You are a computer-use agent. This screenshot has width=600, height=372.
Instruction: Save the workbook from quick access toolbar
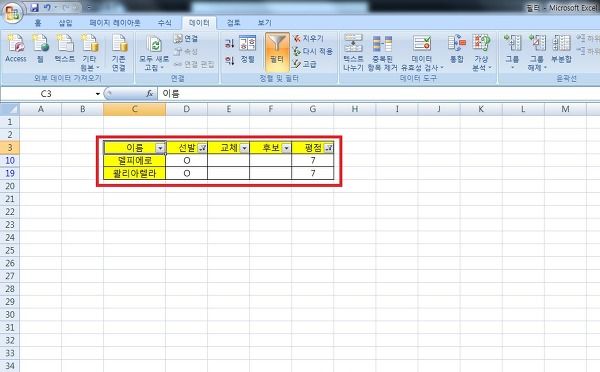pyautogui.click(x=35, y=7)
